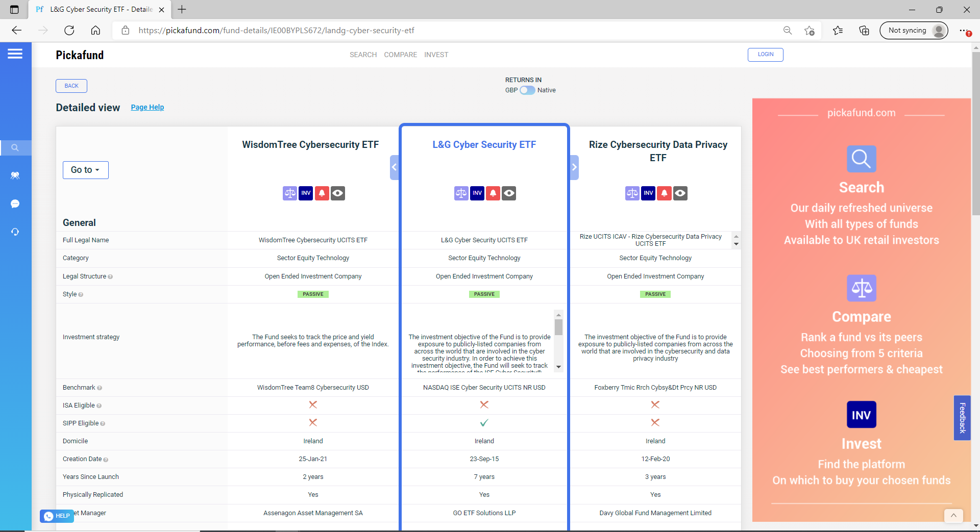
Task: Toggle the eye watch icon for Rize Cybersecurity ETF
Action: pos(680,193)
